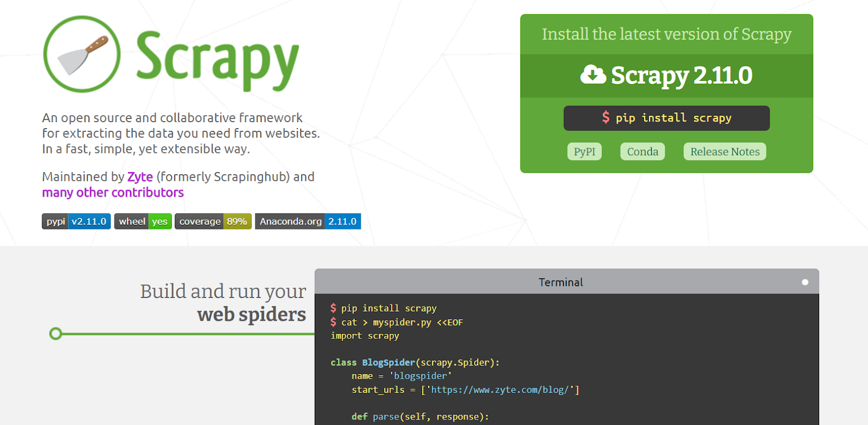
Task: Click 'Install the latest version of Scrapy' heading
Action: 667,34
